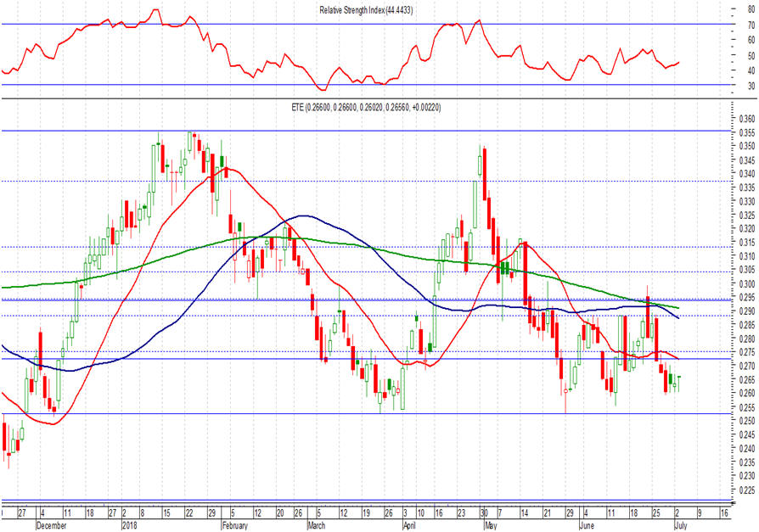Click the 0.270 price axis label
The image size is (759, 532).
tap(747, 366)
